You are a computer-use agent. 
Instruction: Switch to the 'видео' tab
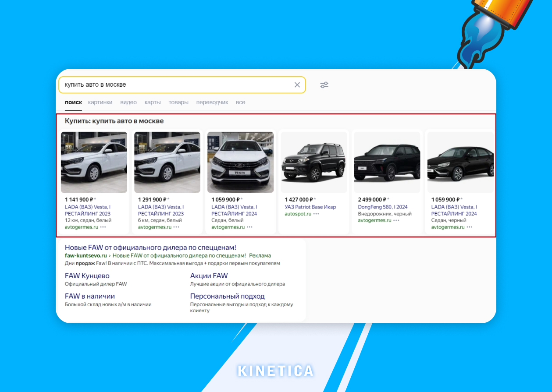[128, 102]
